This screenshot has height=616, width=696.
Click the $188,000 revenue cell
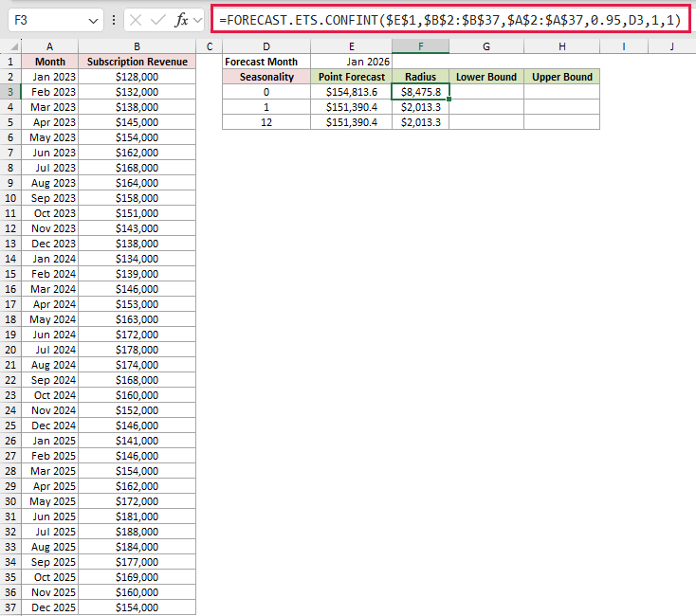point(137,532)
